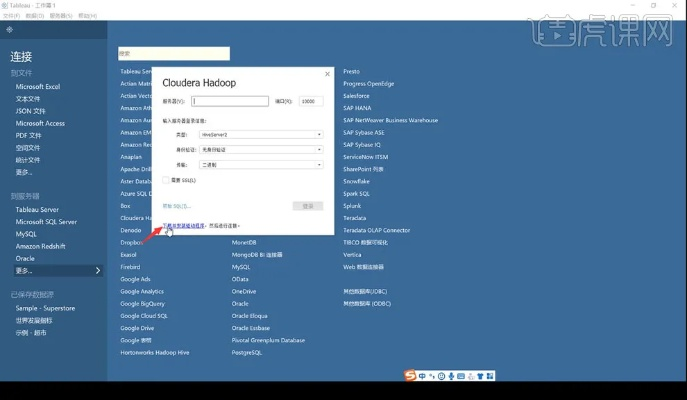Close the Cloudera Hadoop dialog
This screenshot has height=400, width=687.
point(327,74)
